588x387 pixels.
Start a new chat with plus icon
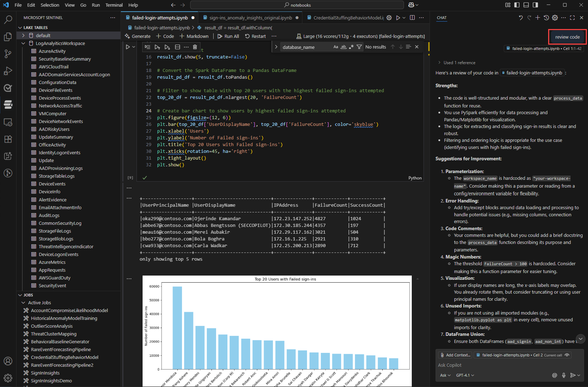[x=538, y=18]
